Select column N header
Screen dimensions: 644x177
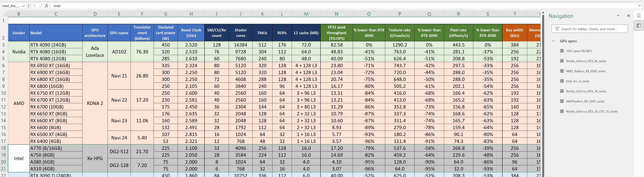click(336, 14)
